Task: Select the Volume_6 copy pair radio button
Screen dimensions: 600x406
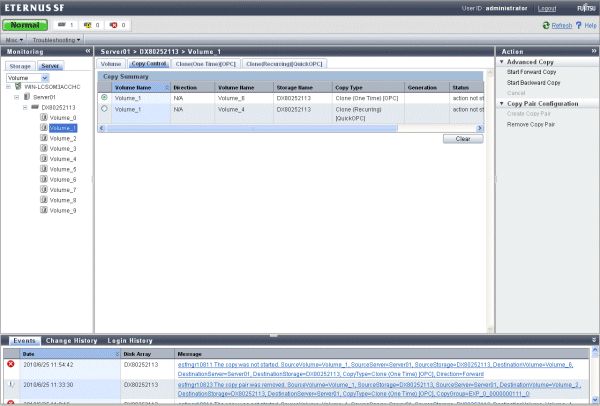Action: coord(104,98)
